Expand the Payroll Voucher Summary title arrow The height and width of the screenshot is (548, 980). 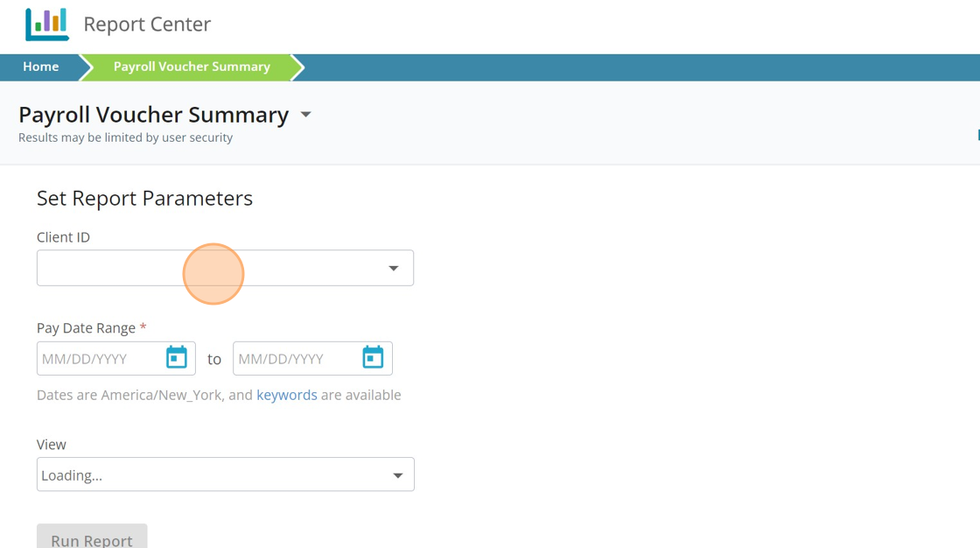(305, 115)
